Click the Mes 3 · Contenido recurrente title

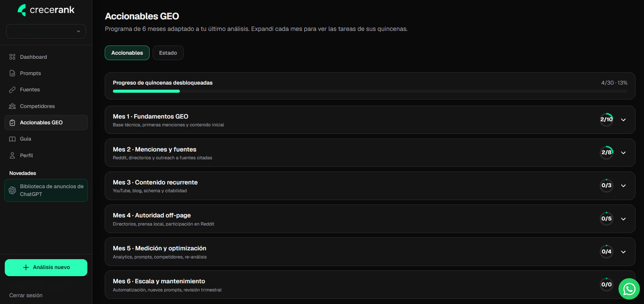[x=155, y=182]
